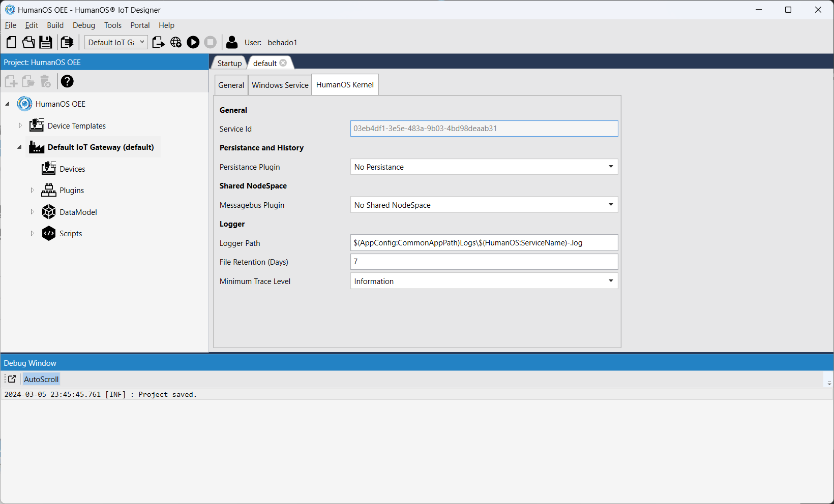Screen dimensions: 834x504
Task: Collapse the Default IoT Gateway node
Action: pyautogui.click(x=20, y=147)
